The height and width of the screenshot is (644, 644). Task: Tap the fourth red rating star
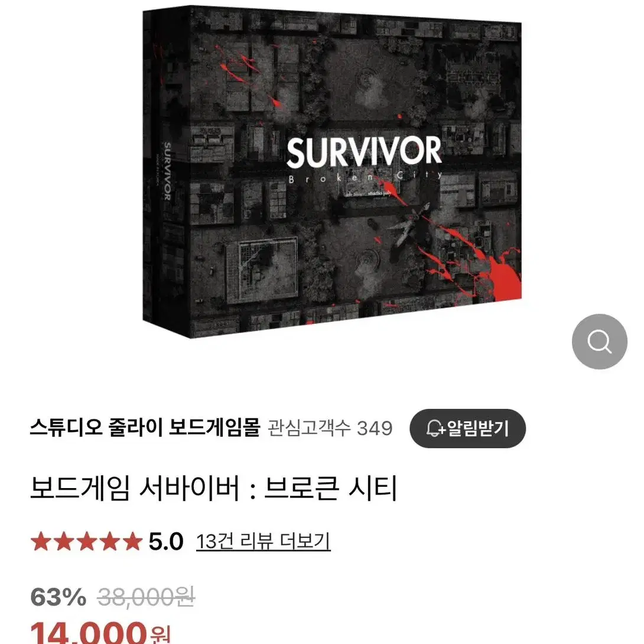click(x=110, y=541)
